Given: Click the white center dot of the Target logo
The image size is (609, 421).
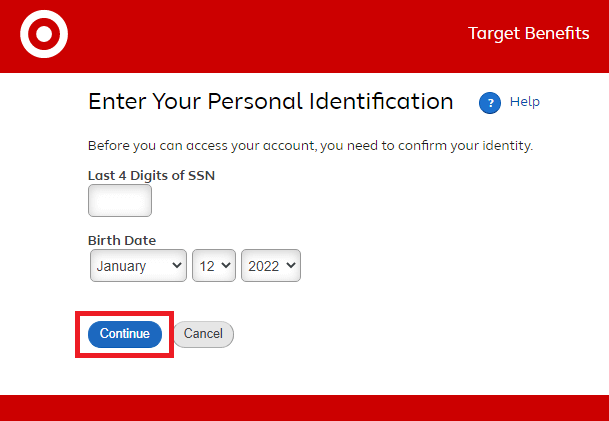Looking at the screenshot, I should coord(44,36).
